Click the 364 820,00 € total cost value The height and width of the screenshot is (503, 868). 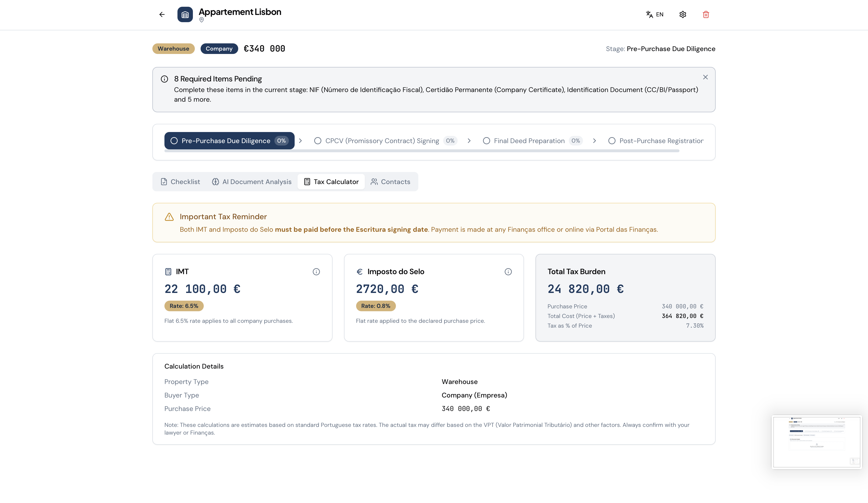click(682, 316)
